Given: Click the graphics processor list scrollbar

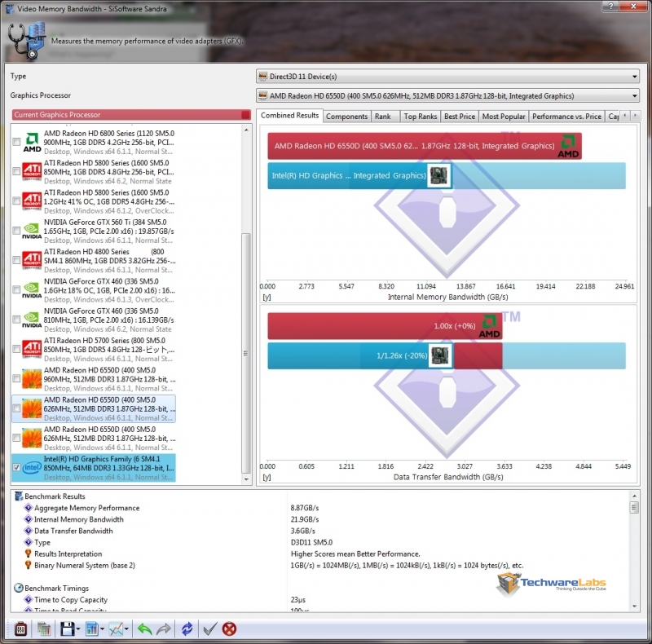Looking at the screenshot, I should coord(247,351).
